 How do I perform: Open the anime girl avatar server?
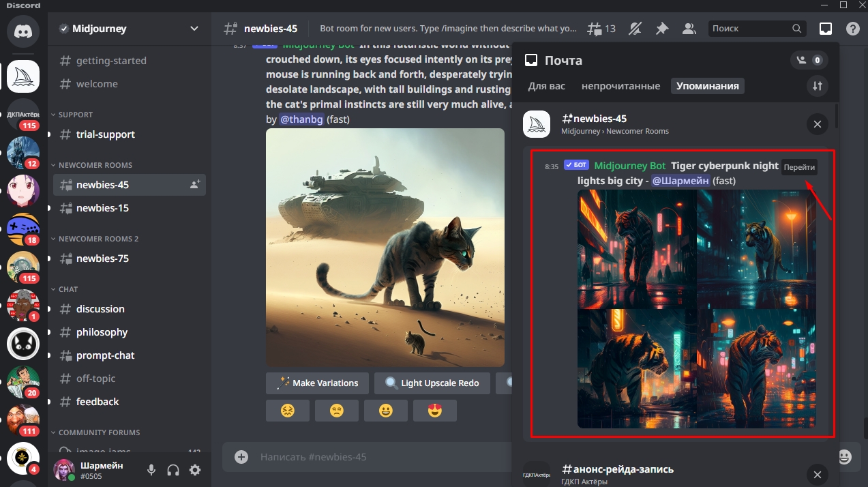tap(23, 191)
